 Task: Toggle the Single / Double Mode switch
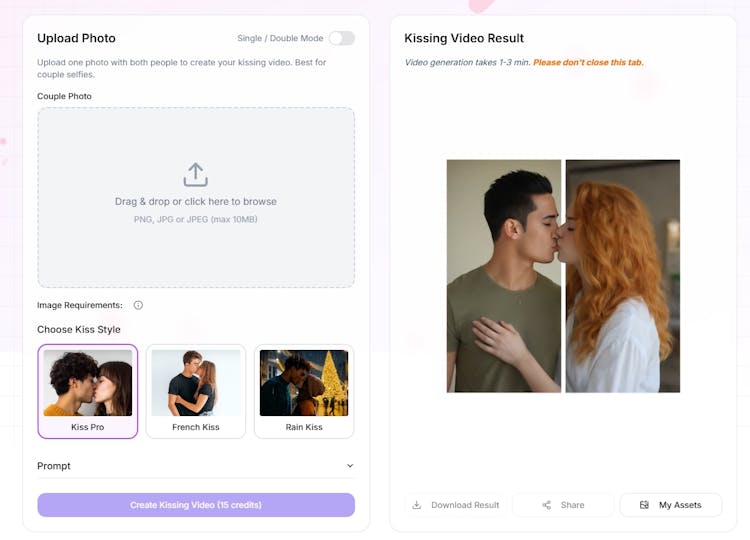pos(341,38)
